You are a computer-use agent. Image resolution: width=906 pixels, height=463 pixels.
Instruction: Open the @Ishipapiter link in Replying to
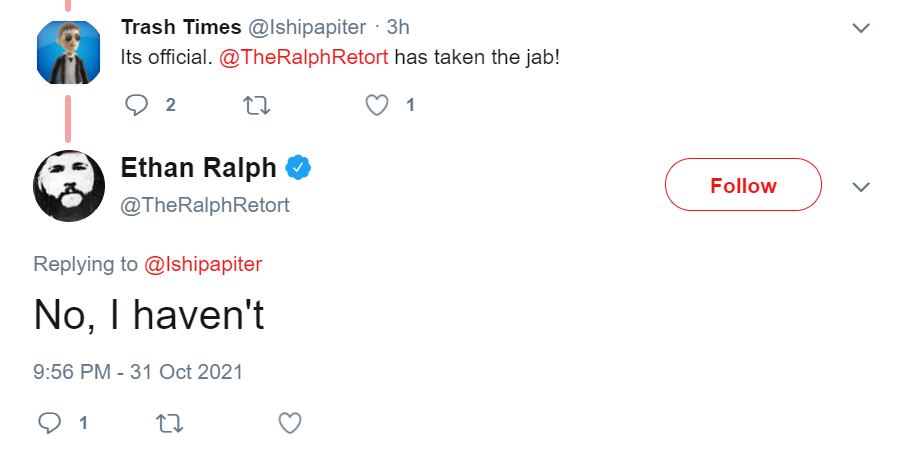(x=203, y=264)
